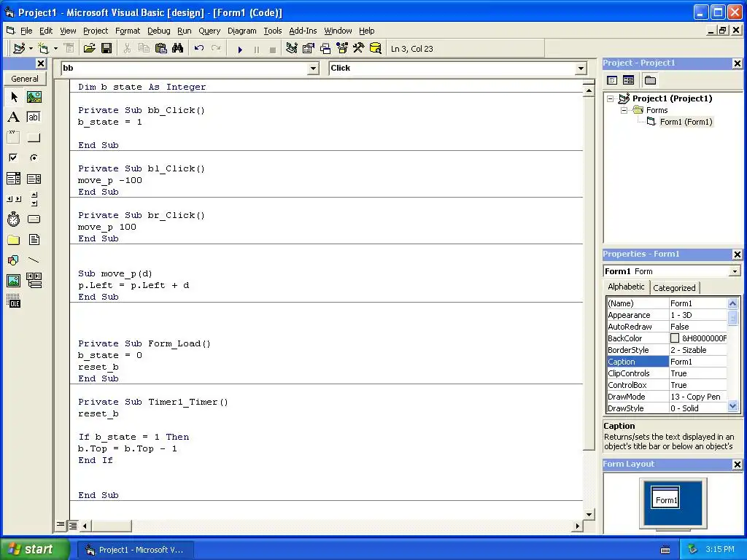This screenshot has width=747, height=560.
Task: Click the Open Project toolbar icon
Action: [89, 49]
